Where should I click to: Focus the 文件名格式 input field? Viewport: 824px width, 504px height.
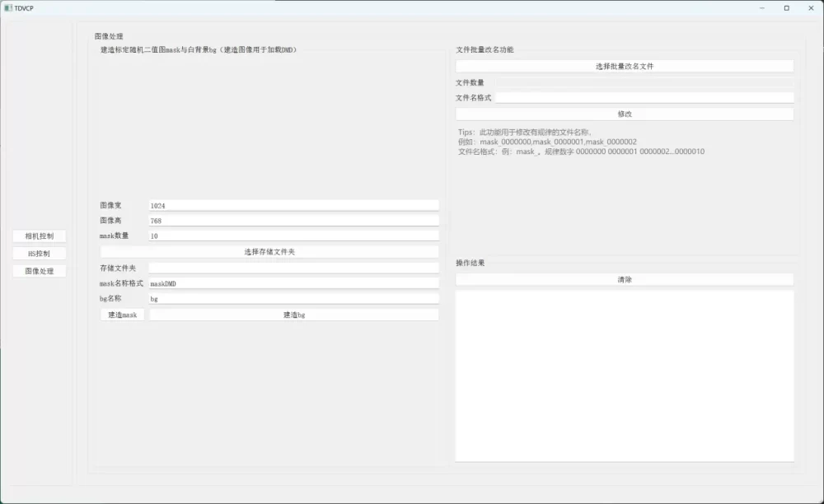point(644,97)
